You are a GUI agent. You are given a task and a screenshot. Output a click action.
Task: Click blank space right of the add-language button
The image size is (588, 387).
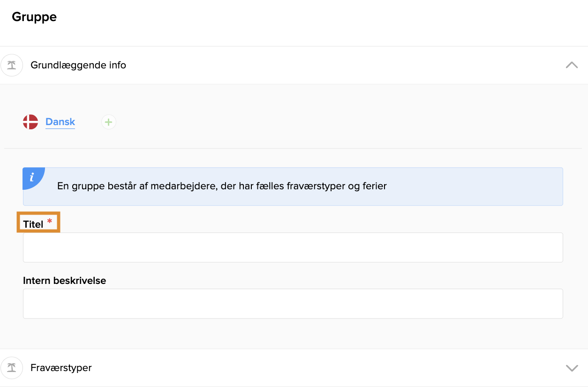coord(347,122)
